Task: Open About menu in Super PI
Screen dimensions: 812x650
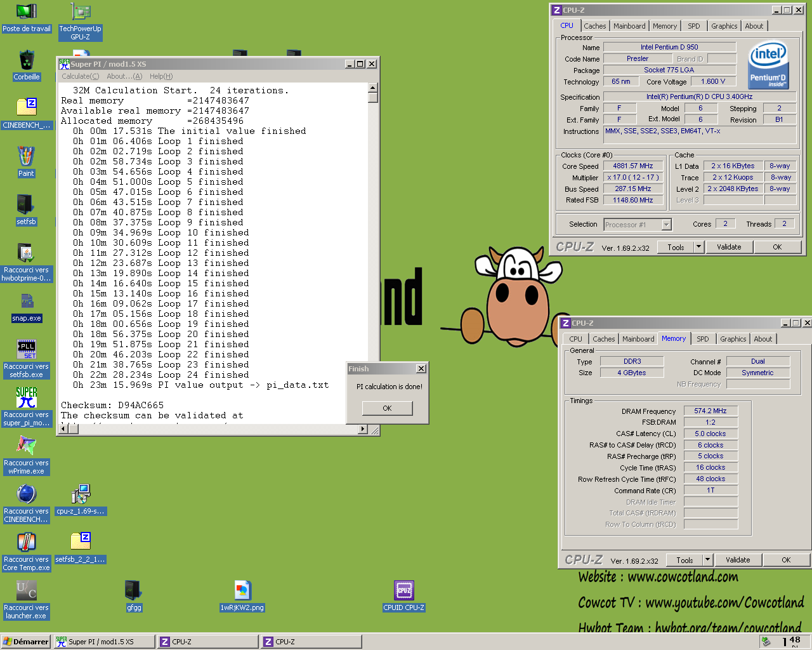Action: point(124,76)
